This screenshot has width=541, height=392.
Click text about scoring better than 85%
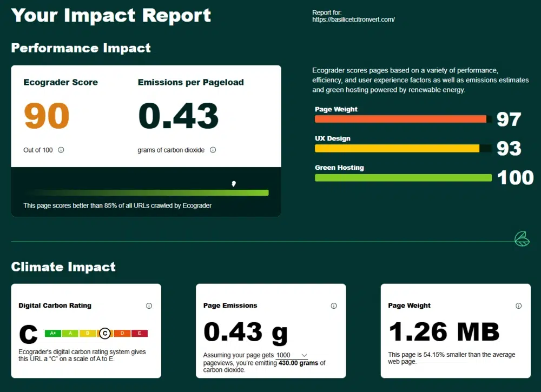117,205
